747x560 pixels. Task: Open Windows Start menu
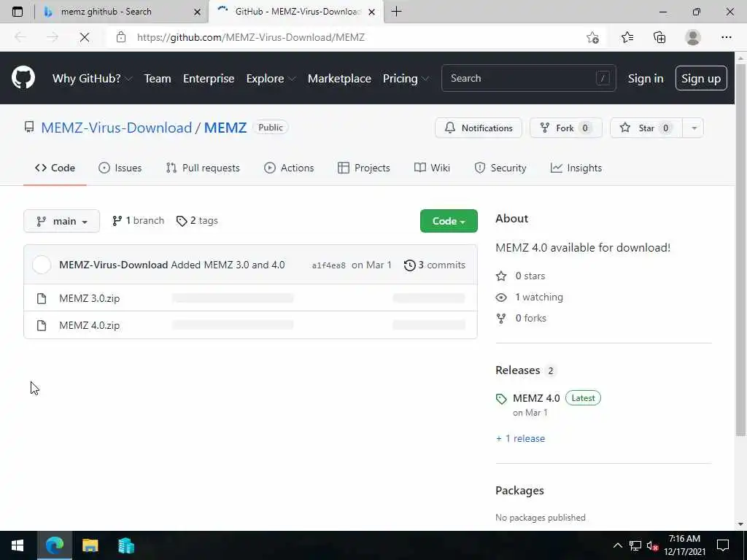coord(18,545)
